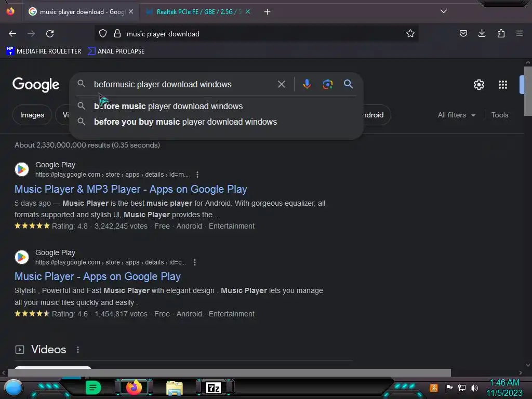This screenshot has width=532, height=399.
Task: Select suggestion before music player download windows
Action: point(217,106)
